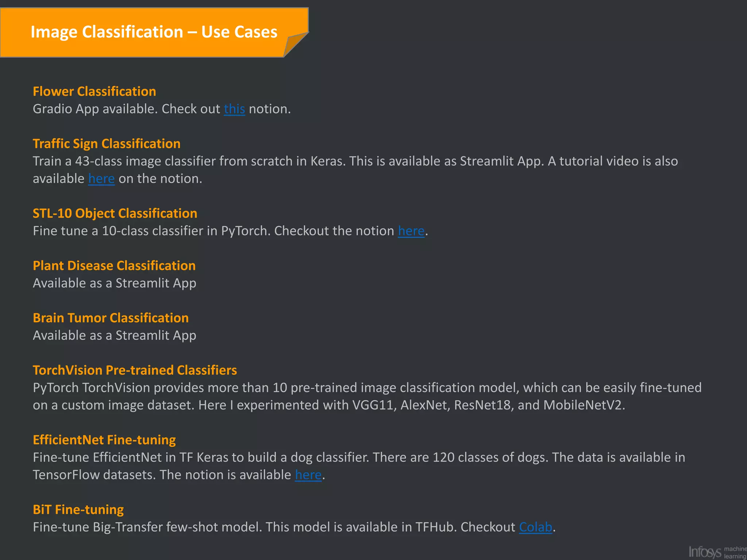Click the 'BiT Fine-tuning' heading
747x560 pixels.
click(x=78, y=509)
